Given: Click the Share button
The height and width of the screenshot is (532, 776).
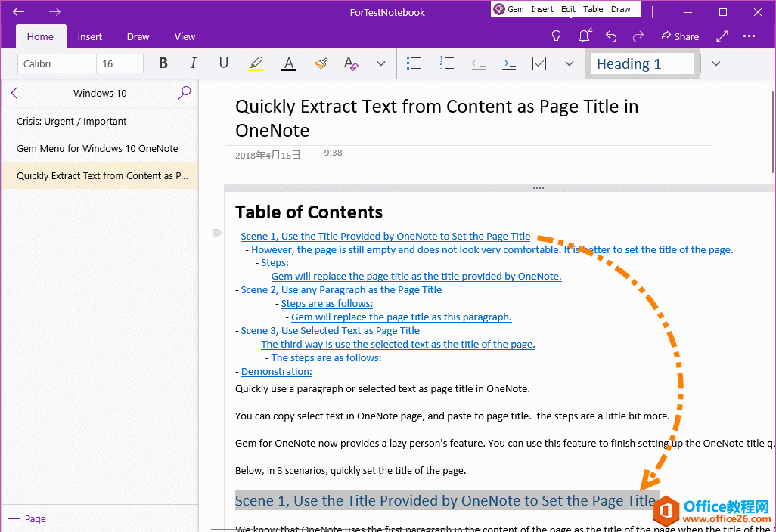Looking at the screenshot, I should coord(678,36).
